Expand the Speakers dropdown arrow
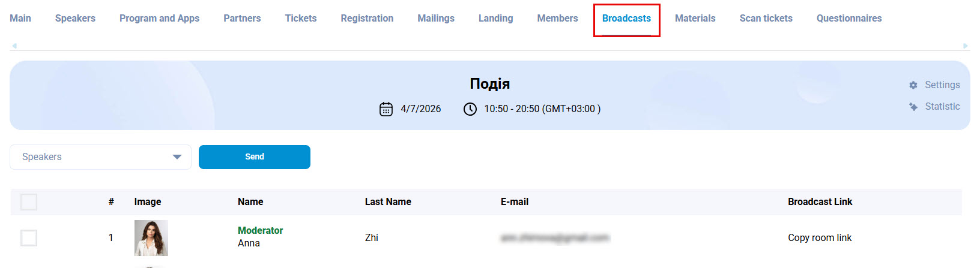The image size is (980, 268). [177, 157]
